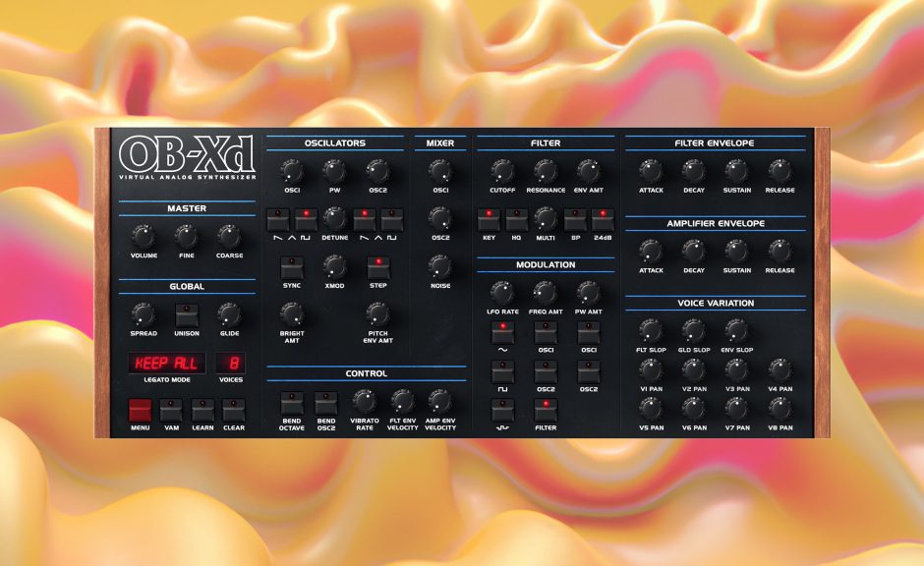Toggle oscillator 1 pulse wave button
Image resolution: width=924 pixels, height=566 pixels.
click(x=307, y=219)
